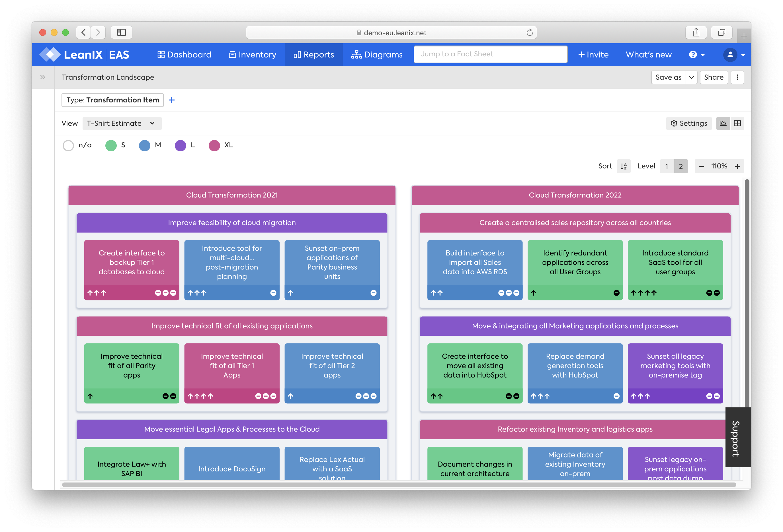Click the Save as button

click(x=669, y=77)
